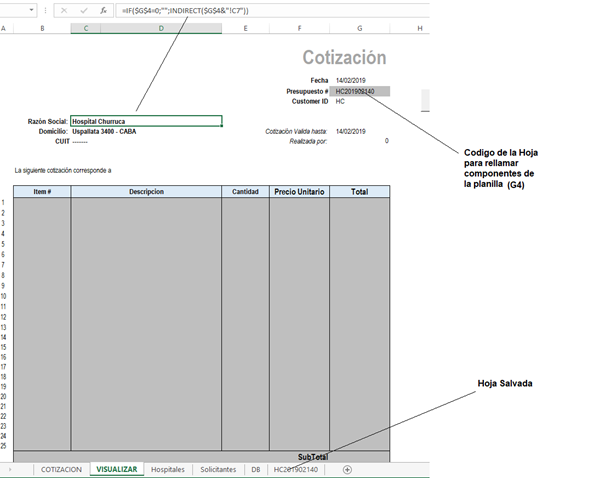600x478 pixels.
Task: Select the validity date 14/02/2019 under Cotización Valida
Action: tap(351, 131)
